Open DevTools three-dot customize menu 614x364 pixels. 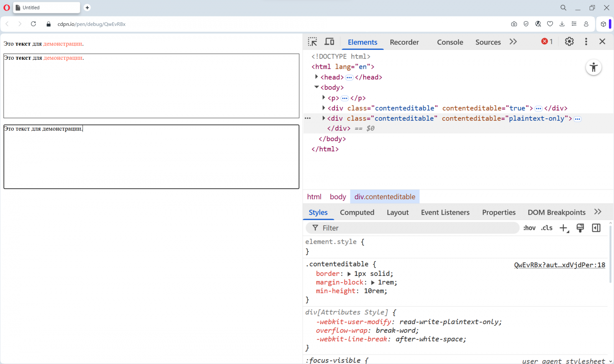coord(586,42)
